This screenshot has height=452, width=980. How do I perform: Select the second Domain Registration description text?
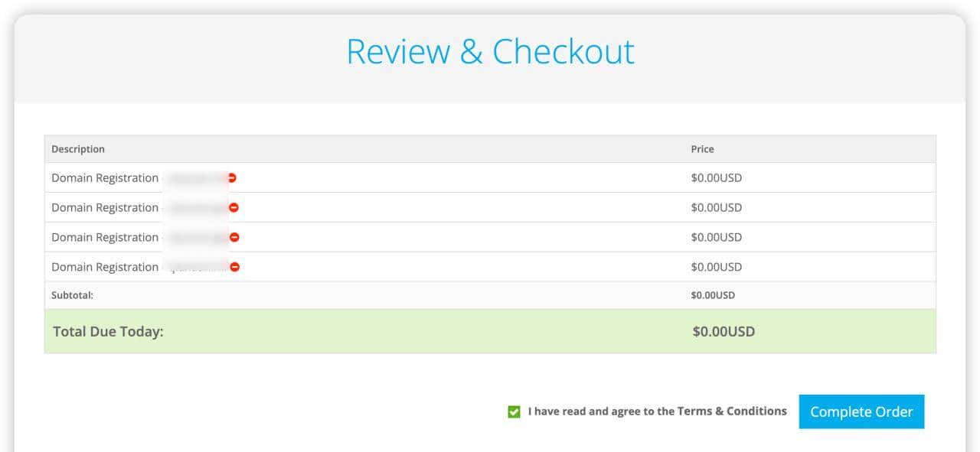point(105,208)
